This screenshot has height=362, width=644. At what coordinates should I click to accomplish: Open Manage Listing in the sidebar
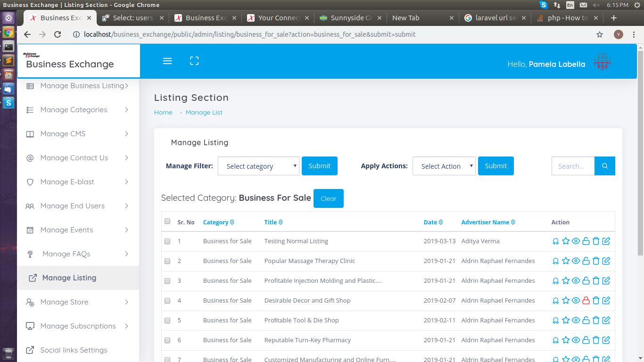69,278
